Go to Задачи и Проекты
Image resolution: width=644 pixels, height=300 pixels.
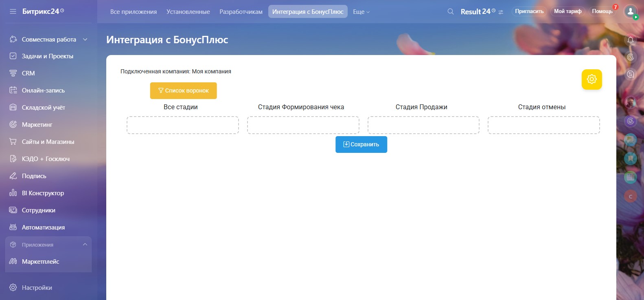click(x=48, y=56)
